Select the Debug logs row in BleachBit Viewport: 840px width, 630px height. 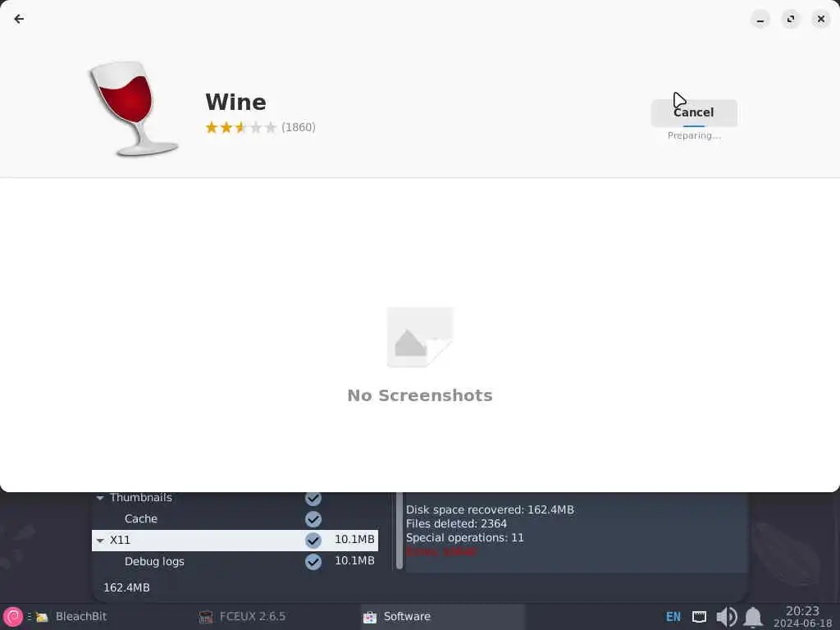click(x=235, y=561)
